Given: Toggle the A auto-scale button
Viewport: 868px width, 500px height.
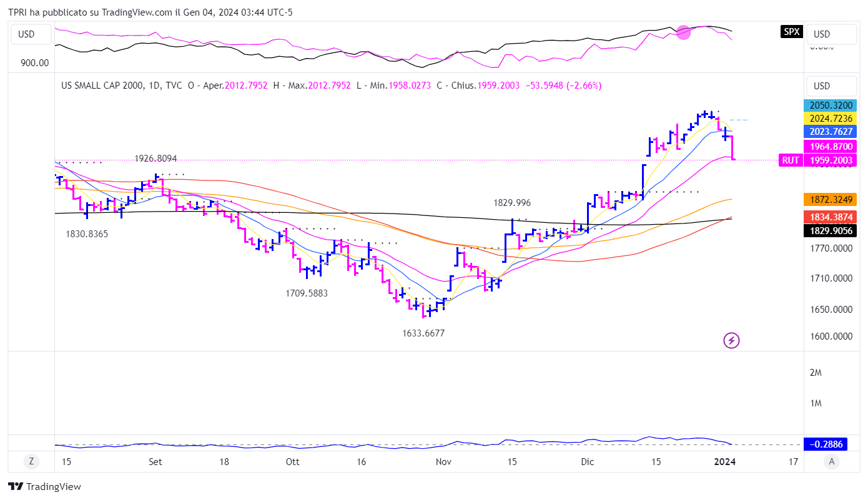Looking at the screenshot, I should tap(830, 462).
